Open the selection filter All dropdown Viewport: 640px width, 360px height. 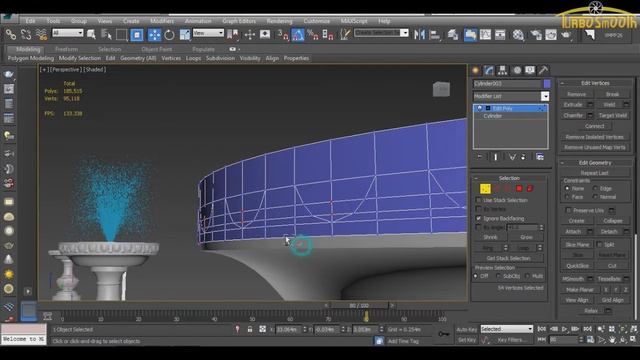tap(67, 33)
